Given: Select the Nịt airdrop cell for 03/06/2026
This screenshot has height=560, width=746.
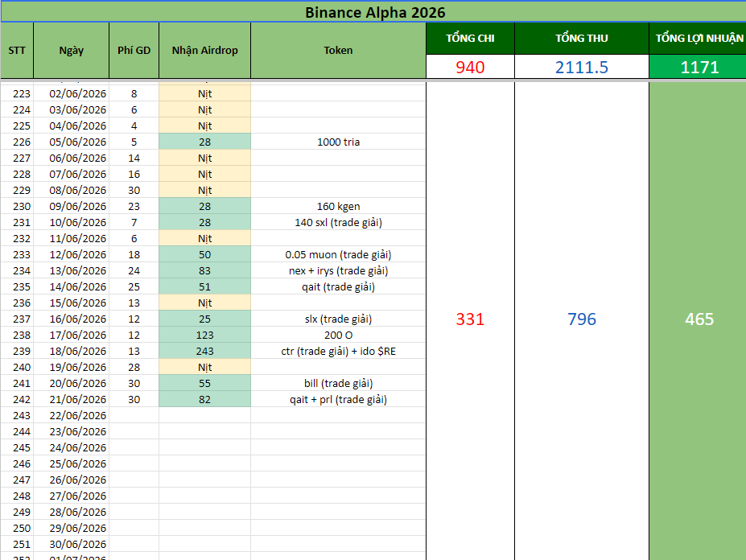Looking at the screenshot, I should [205, 110].
